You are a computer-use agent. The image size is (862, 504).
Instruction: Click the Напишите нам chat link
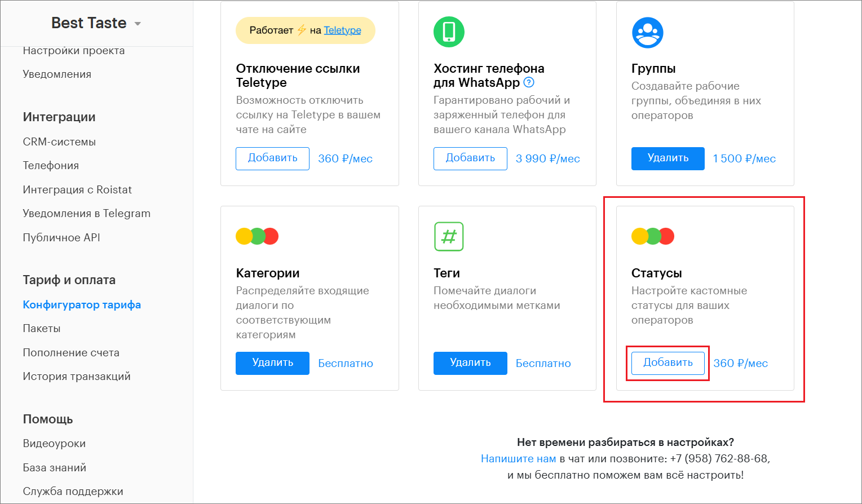518,459
